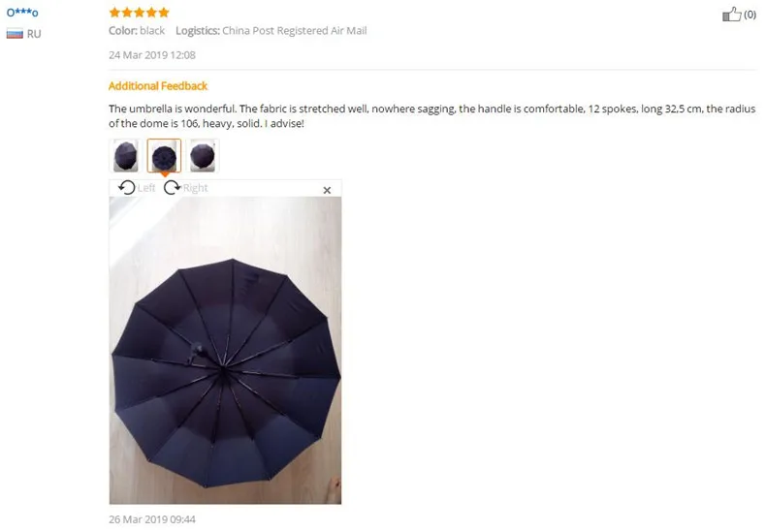The height and width of the screenshot is (532, 766).
Task: Click the thumbs-up helpful icon
Action: tap(731, 15)
